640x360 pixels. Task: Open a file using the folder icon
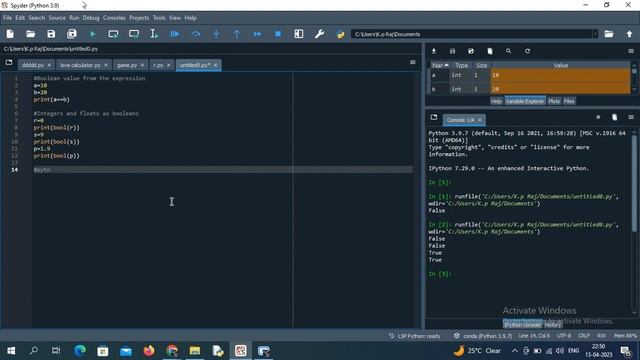[x=31, y=34]
